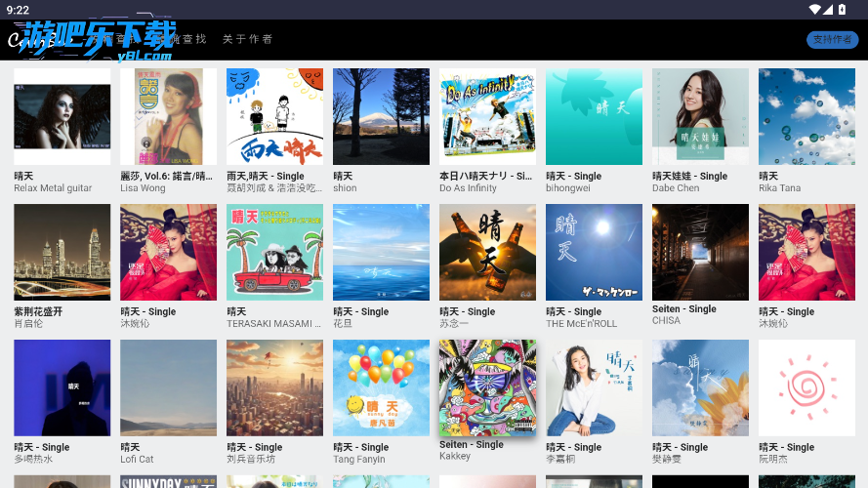Open the beer bottles cover by 苏念一
Viewport: 868px width, 488px height.
pyautogui.click(x=487, y=253)
